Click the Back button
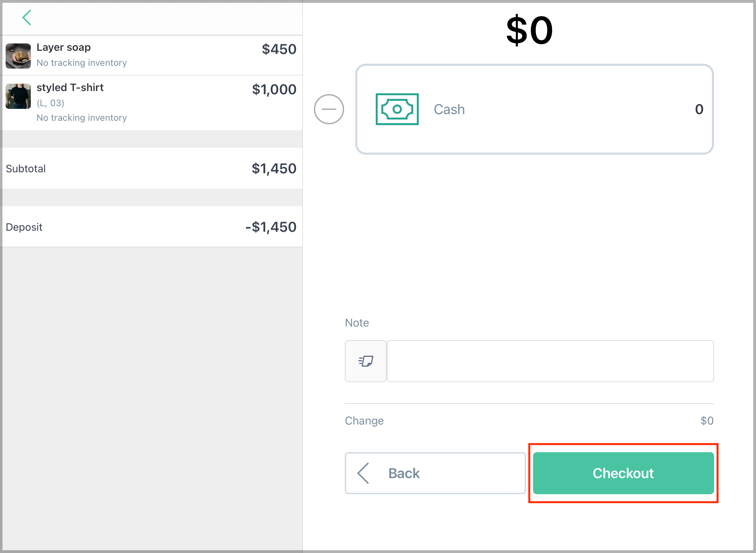756x553 pixels. (x=435, y=473)
